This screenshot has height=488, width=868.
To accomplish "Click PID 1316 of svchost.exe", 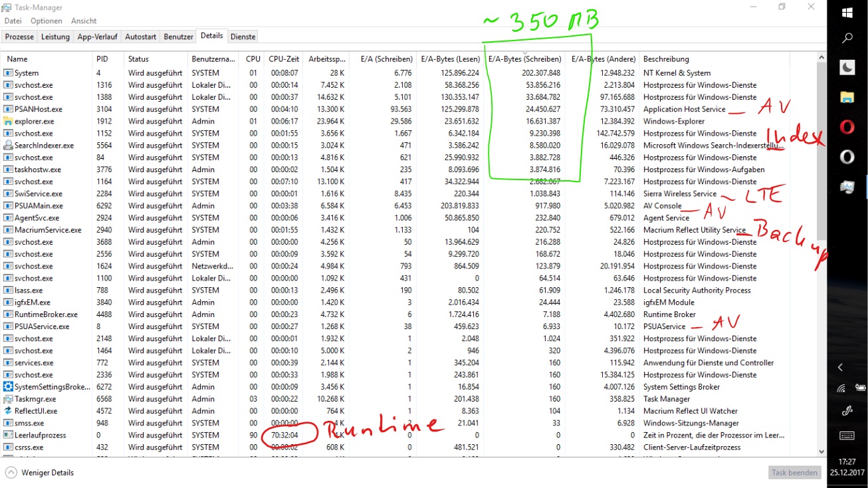I will (x=104, y=85).
